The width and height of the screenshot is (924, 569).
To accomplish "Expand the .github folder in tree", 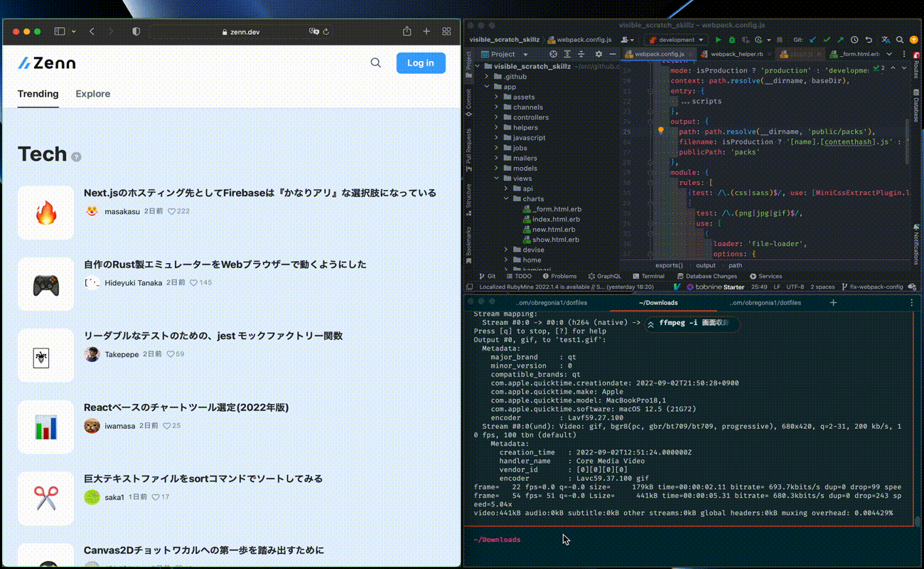I will (488, 76).
